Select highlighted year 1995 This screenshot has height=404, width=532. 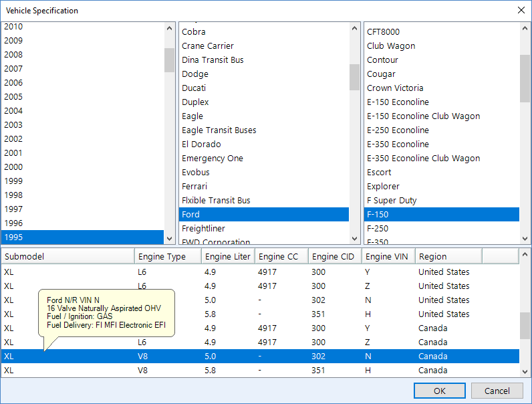pos(82,237)
